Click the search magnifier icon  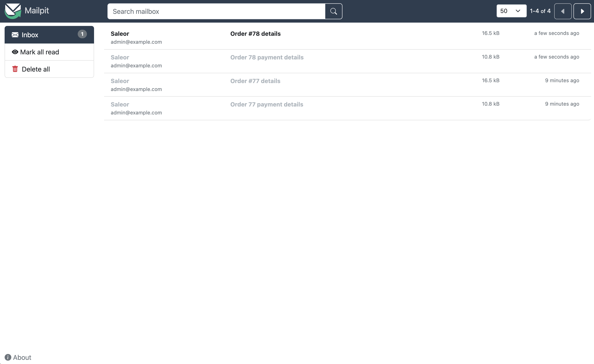coord(334,11)
